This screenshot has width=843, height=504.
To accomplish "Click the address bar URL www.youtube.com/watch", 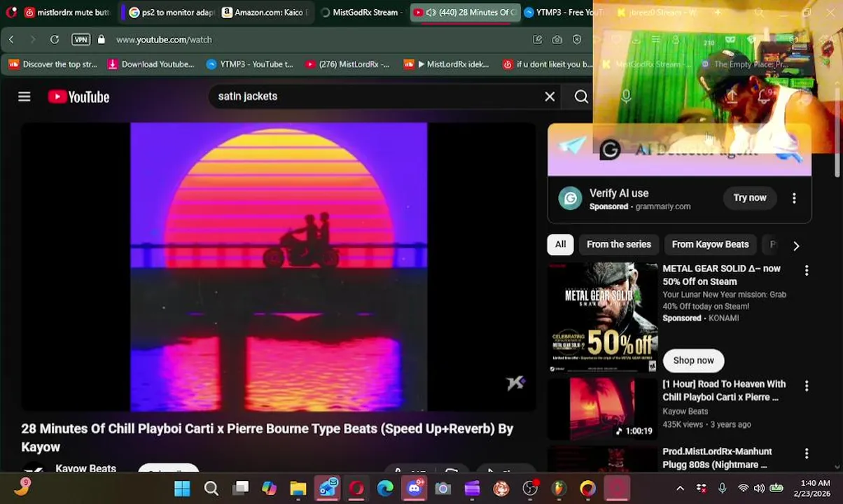I will [164, 39].
